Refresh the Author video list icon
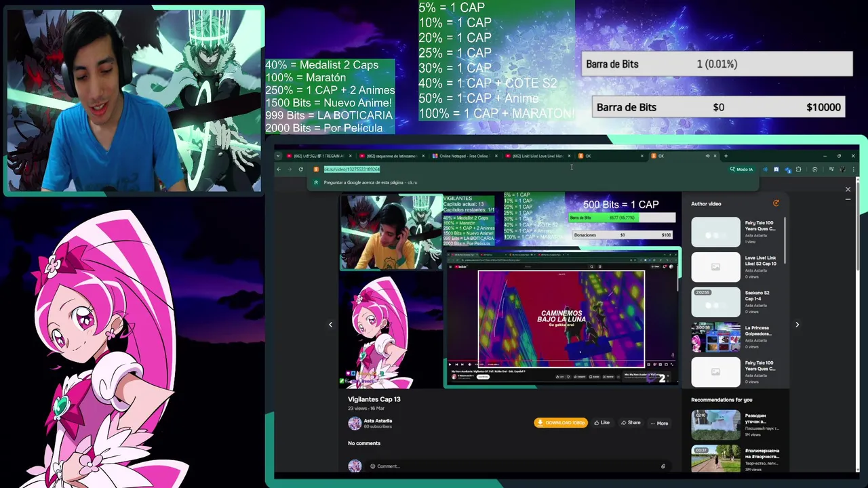This screenshot has width=868, height=488. (776, 203)
